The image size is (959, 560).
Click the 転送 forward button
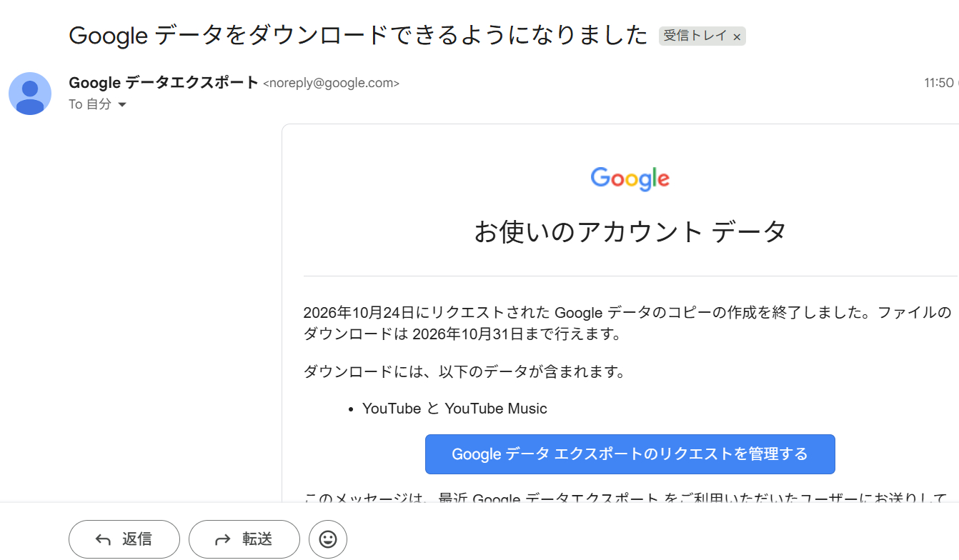(244, 539)
